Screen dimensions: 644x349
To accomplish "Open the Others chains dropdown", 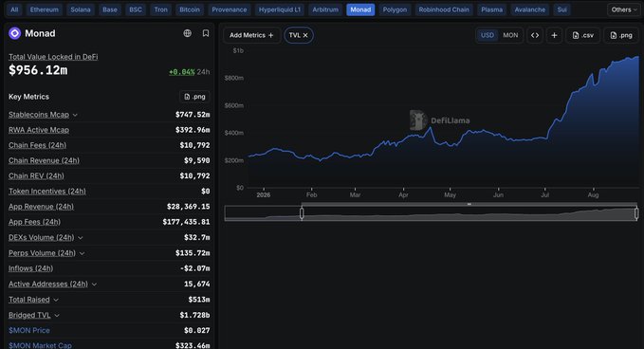I will (x=623, y=9).
